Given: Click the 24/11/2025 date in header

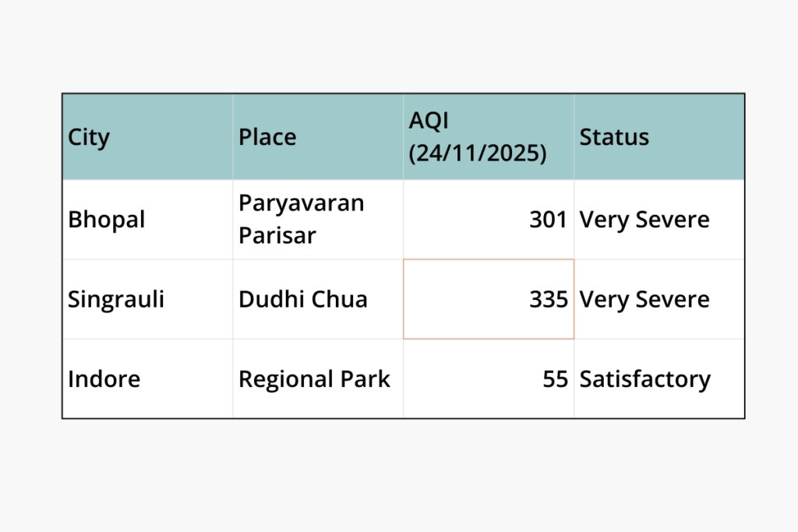Looking at the screenshot, I should (478, 153).
